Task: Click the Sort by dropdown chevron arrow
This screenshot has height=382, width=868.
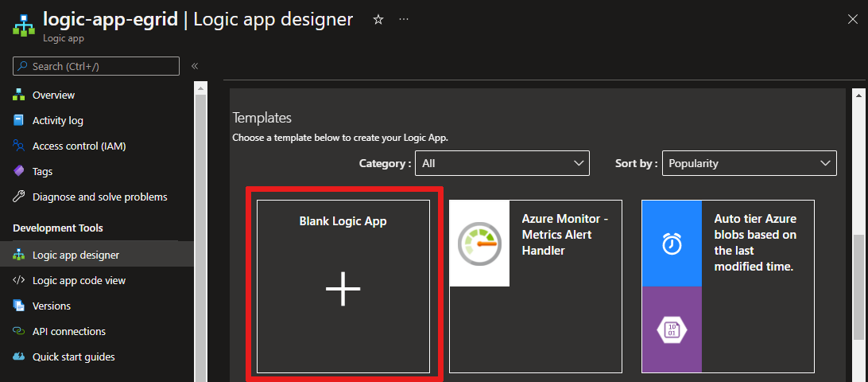Action: (825, 164)
